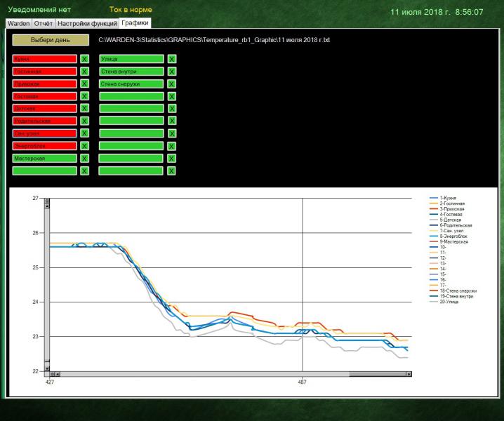Toggle the X box beside Стена внутри
The width and height of the screenshot is (504, 421).
point(172,72)
